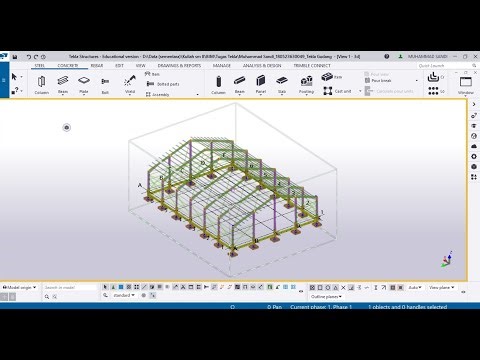Open the MANAGE ribbon tab

222,66
